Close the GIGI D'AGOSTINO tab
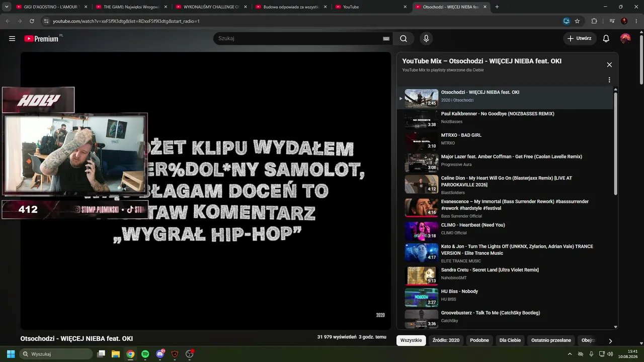This screenshot has height=362, width=644. pos(86,7)
